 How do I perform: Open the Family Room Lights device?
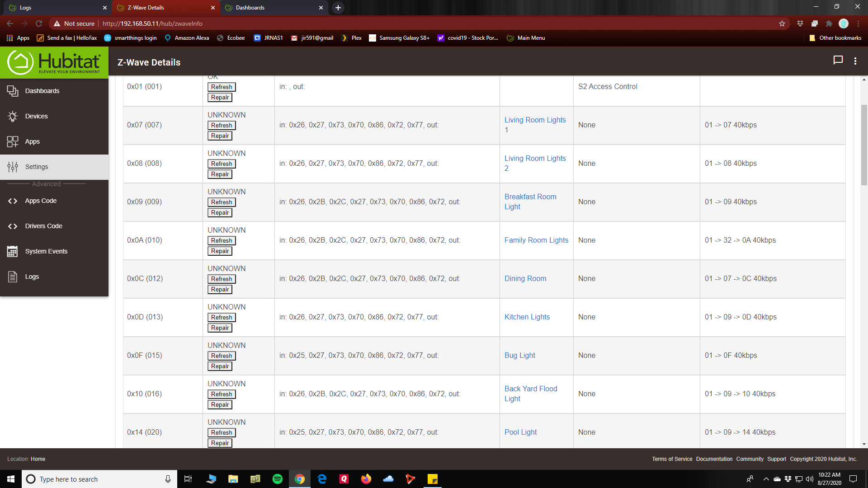click(x=536, y=240)
